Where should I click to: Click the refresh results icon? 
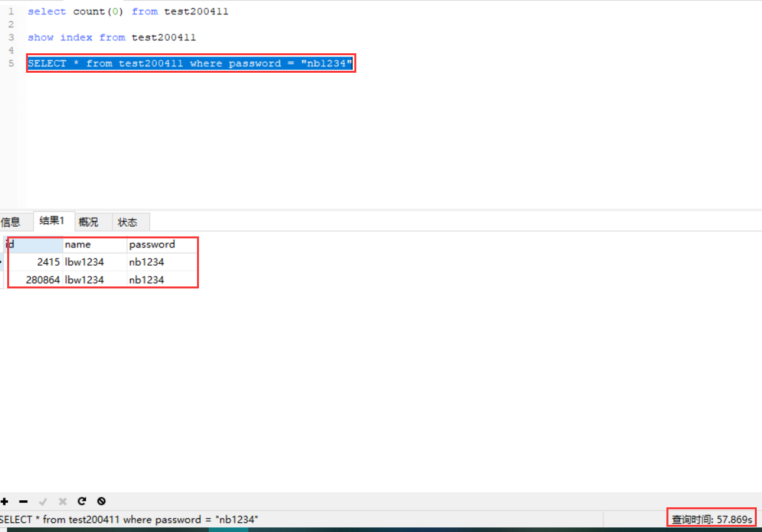[82, 501]
